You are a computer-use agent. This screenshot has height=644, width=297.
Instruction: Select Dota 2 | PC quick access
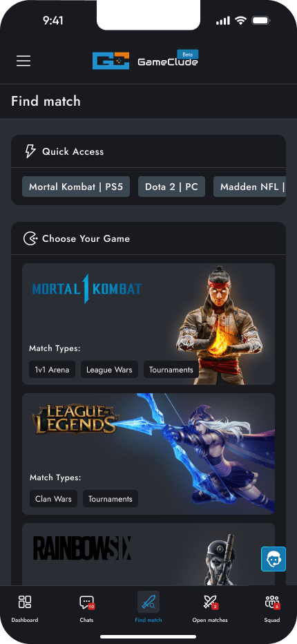pos(171,187)
